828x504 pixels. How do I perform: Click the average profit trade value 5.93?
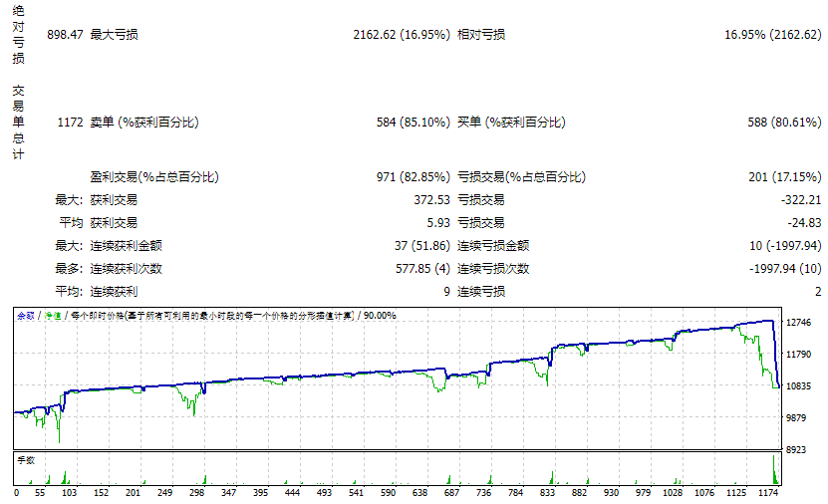pyautogui.click(x=438, y=223)
